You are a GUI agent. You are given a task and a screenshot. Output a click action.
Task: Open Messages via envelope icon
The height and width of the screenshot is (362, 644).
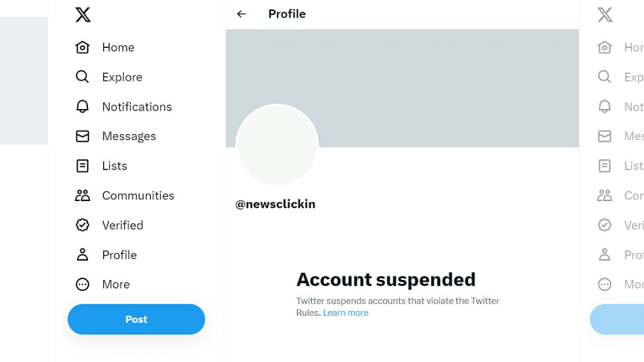pyautogui.click(x=82, y=137)
